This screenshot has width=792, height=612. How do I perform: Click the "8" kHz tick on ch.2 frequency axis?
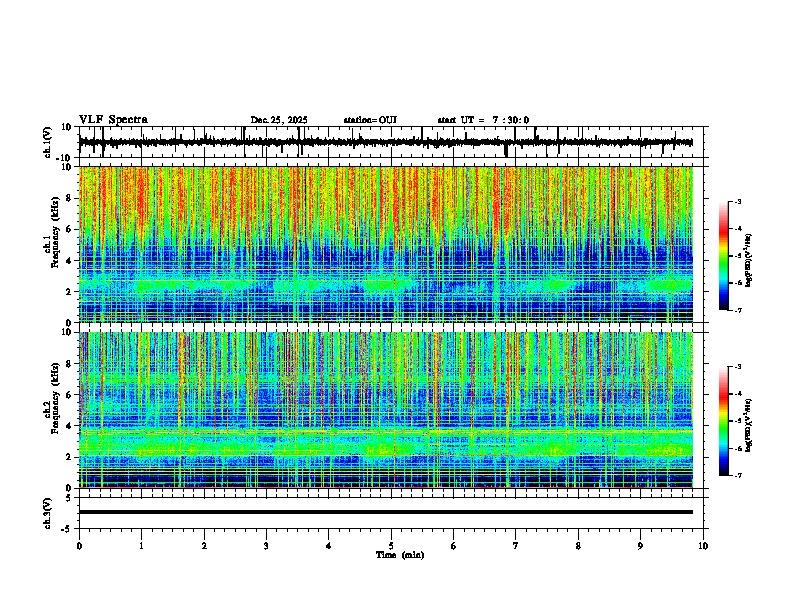pos(70,364)
